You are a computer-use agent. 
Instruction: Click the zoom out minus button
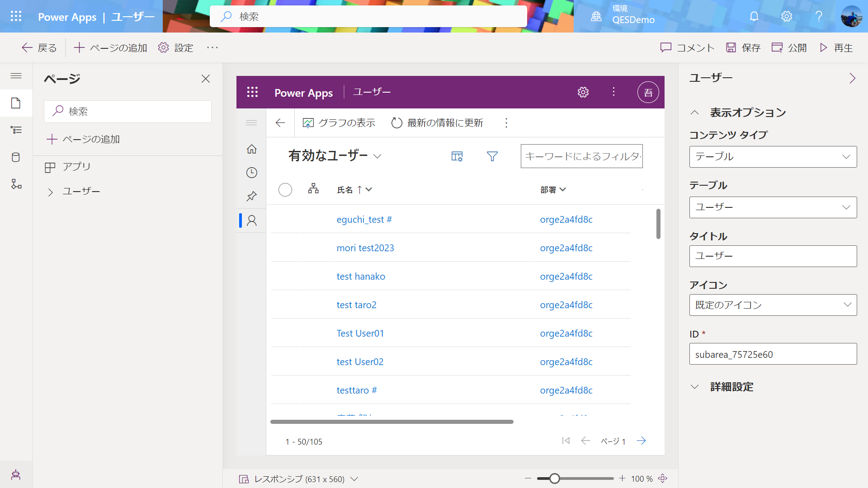tap(528, 478)
